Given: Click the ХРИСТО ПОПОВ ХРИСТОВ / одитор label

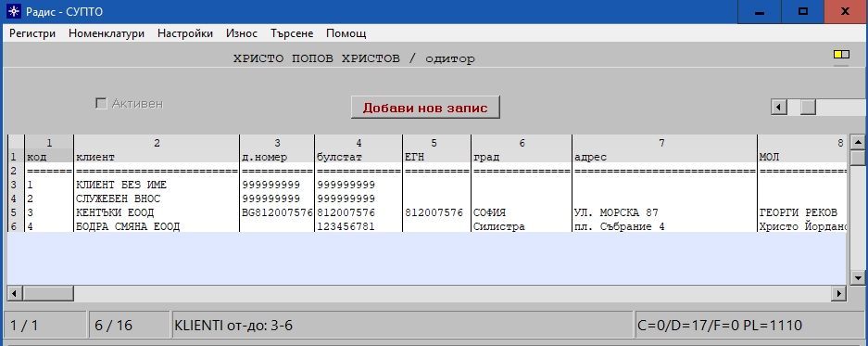Looking at the screenshot, I should [x=354, y=58].
